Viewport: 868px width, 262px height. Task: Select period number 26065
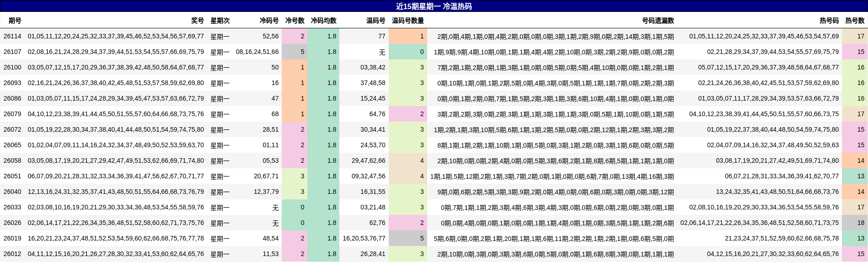[x=12, y=145]
